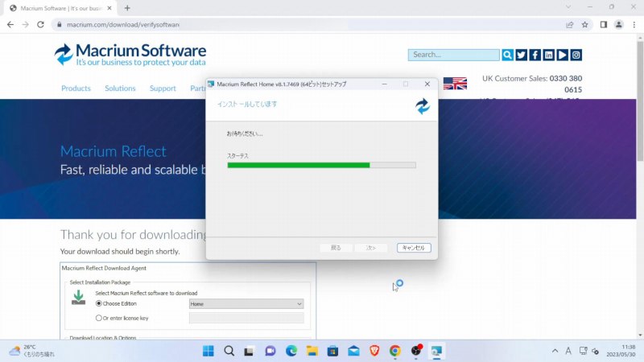Click the Macrium Reflect heading text
Screen dimensions: 644x362
[x=113, y=151]
